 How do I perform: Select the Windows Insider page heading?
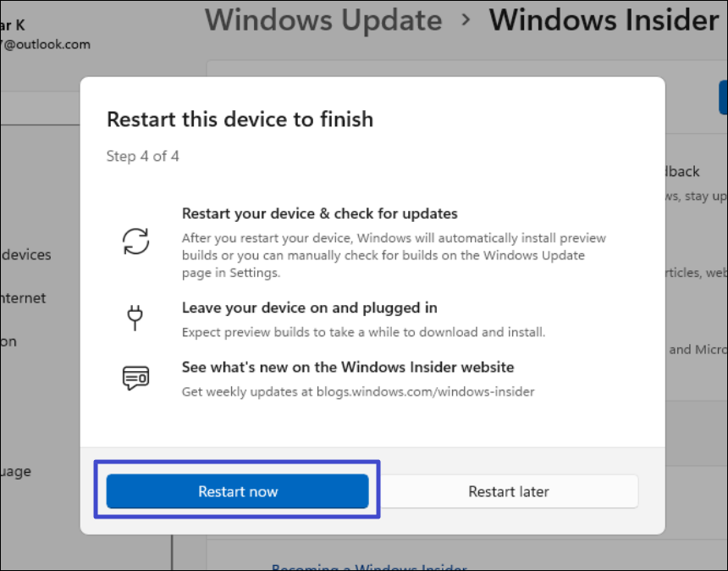pyautogui.click(x=604, y=20)
